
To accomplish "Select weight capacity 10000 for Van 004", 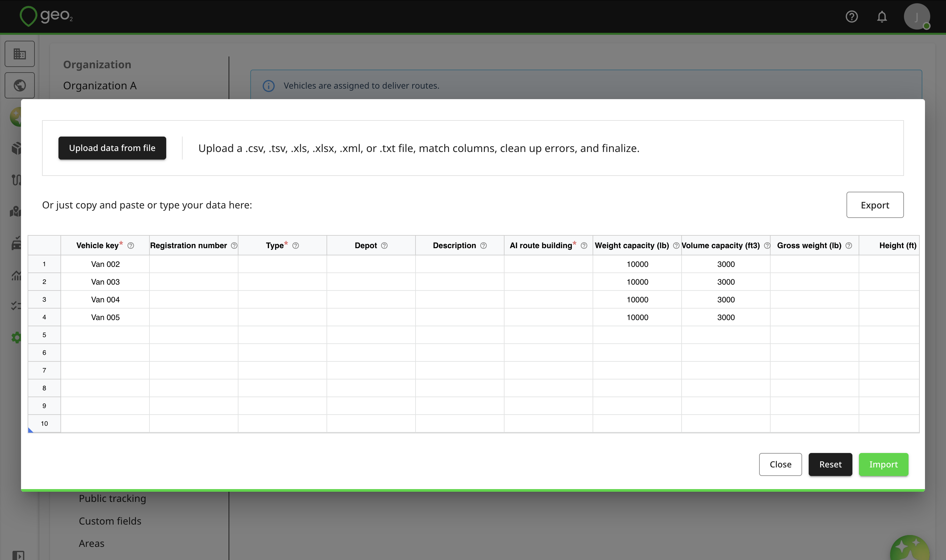I will tap(637, 300).
